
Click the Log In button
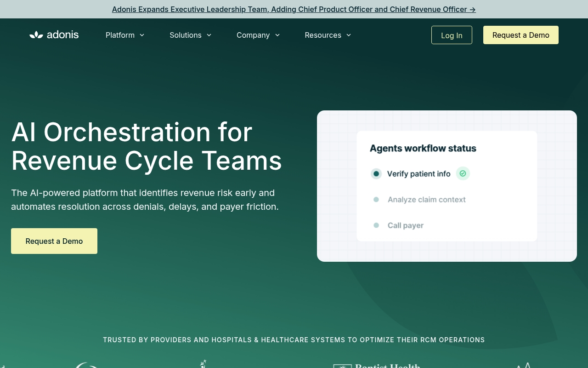click(452, 35)
